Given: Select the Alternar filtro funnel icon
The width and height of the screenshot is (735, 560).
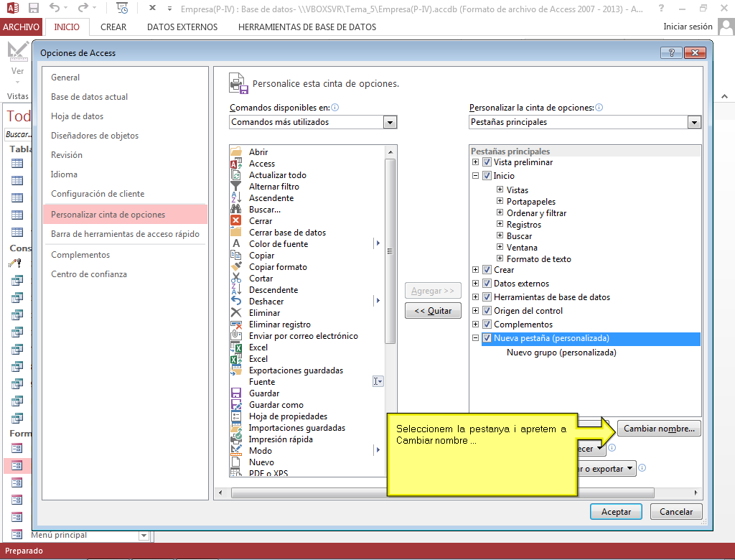Looking at the screenshot, I should [x=236, y=187].
